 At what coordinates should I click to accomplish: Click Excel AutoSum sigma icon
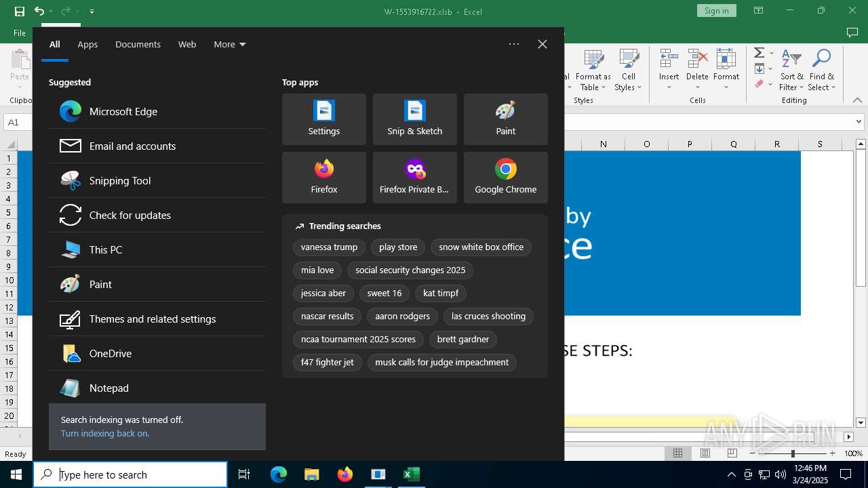click(x=759, y=53)
